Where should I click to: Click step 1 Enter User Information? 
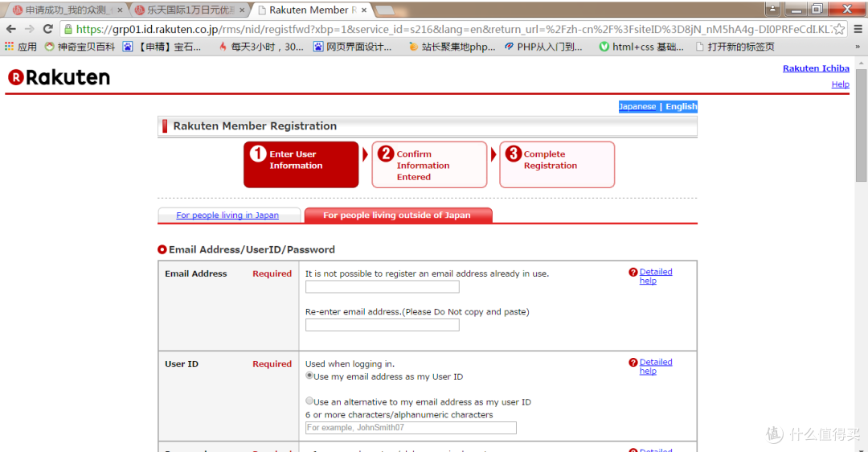301,165
